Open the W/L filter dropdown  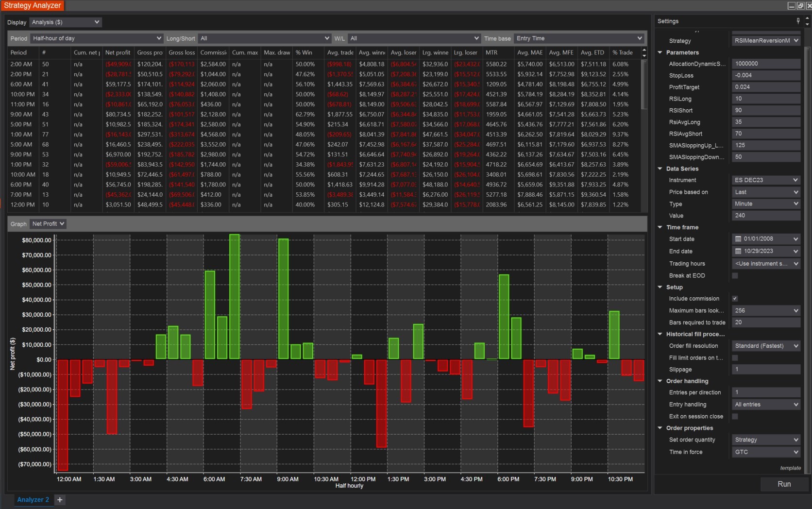click(x=414, y=38)
